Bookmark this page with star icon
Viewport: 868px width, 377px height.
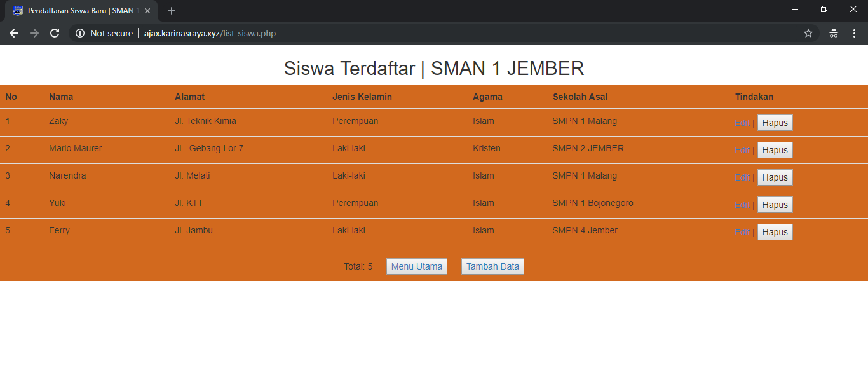808,33
